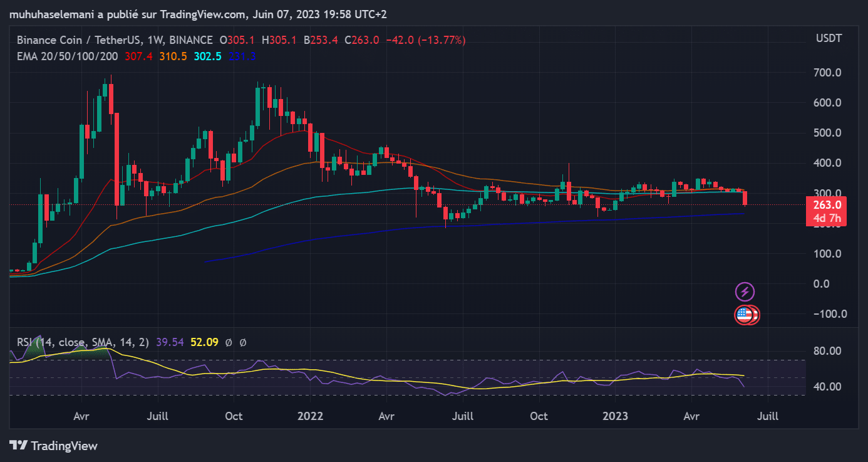Click the dark blue EMA value 231.3
The height and width of the screenshot is (462, 868).
click(242, 56)
